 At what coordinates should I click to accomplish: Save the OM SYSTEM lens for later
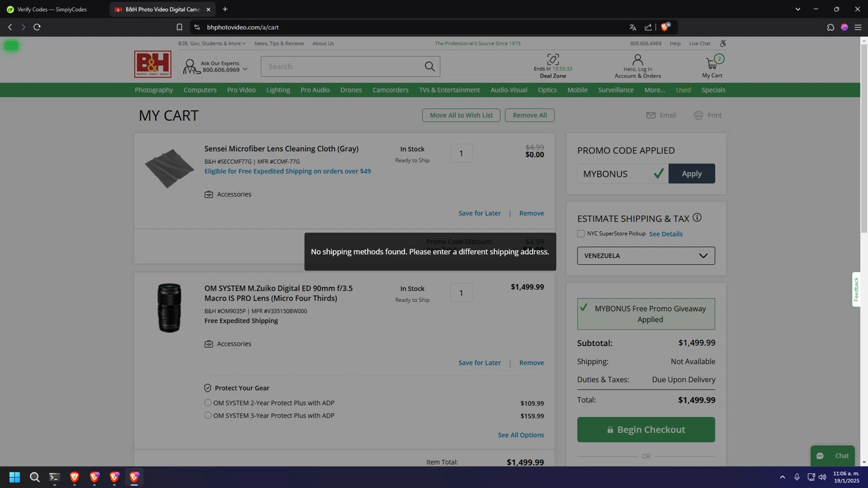click(x=480, y=363)
